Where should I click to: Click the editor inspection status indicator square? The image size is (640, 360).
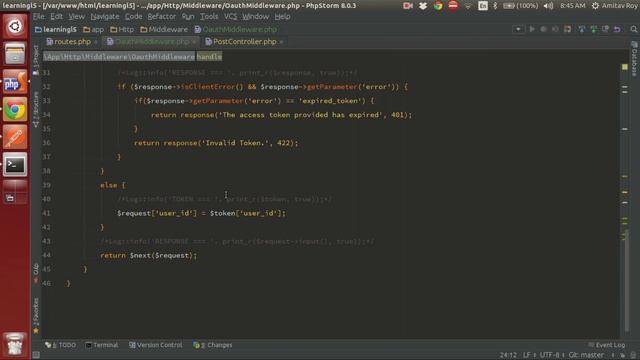[x=624, y=67]
